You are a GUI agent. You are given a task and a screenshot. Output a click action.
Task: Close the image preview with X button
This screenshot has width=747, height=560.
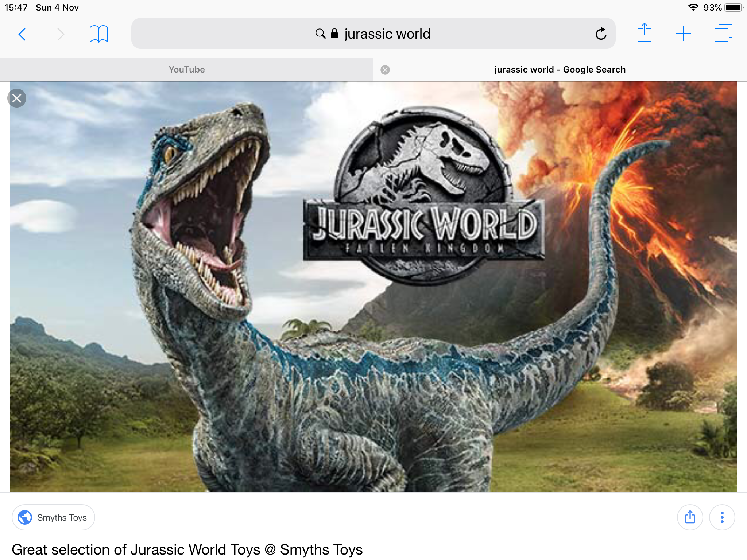click(x=17, y=98)
